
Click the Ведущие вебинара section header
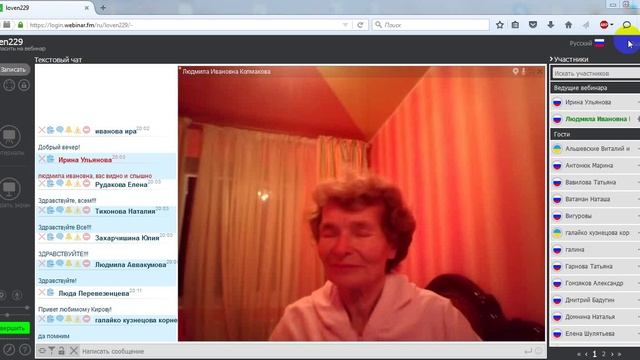click(x=595, y=88)
